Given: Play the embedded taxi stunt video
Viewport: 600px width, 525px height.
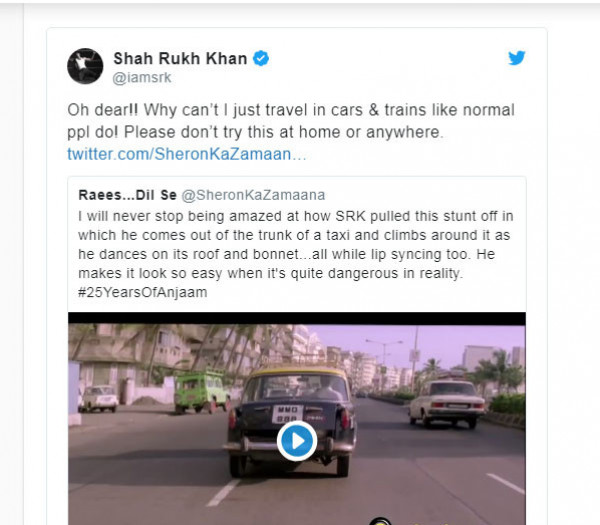Looking at the screenshot, I should point(297,440).
